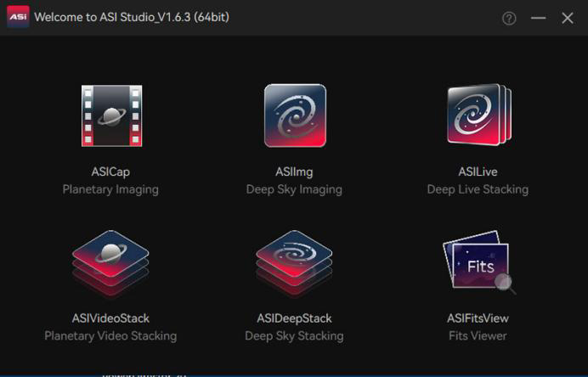Click the Welcome to ASI Studio title text
Viewport: 588px width, 377px height.
pos(132,17)
